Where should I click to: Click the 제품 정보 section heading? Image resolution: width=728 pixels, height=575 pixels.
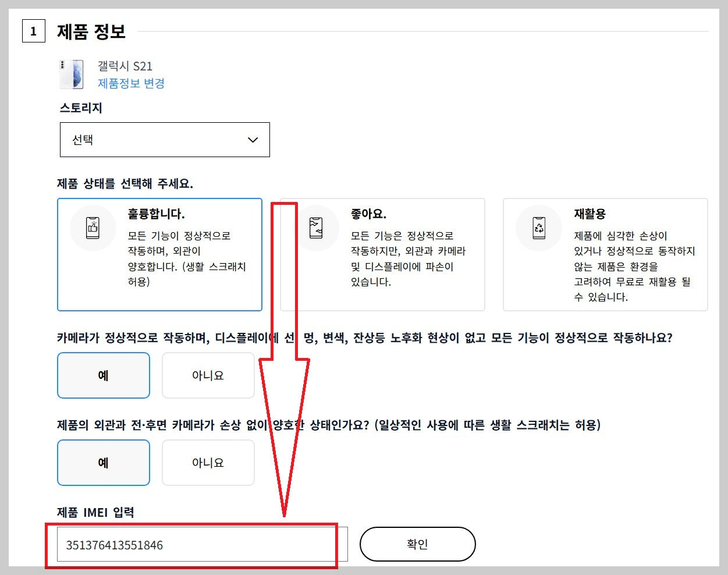coord(91,32)
